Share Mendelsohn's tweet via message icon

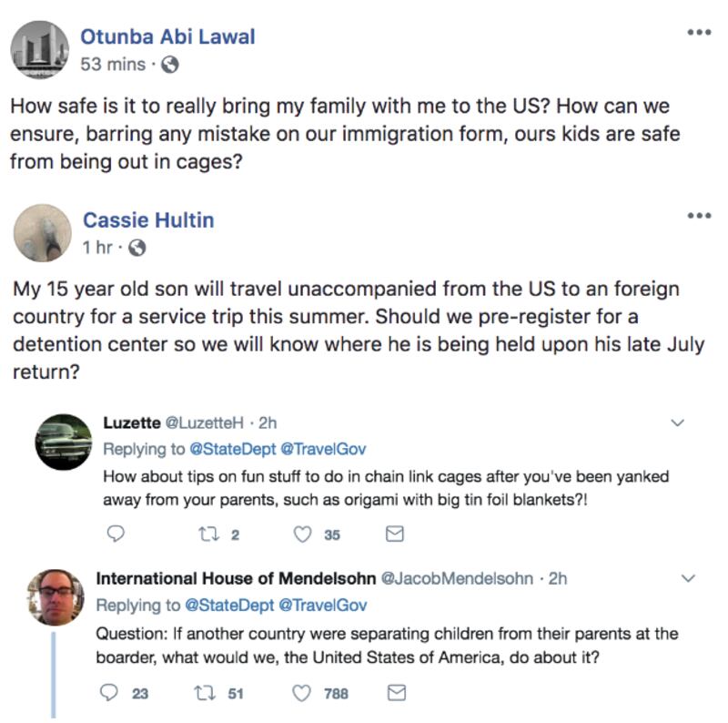(394, 693)
